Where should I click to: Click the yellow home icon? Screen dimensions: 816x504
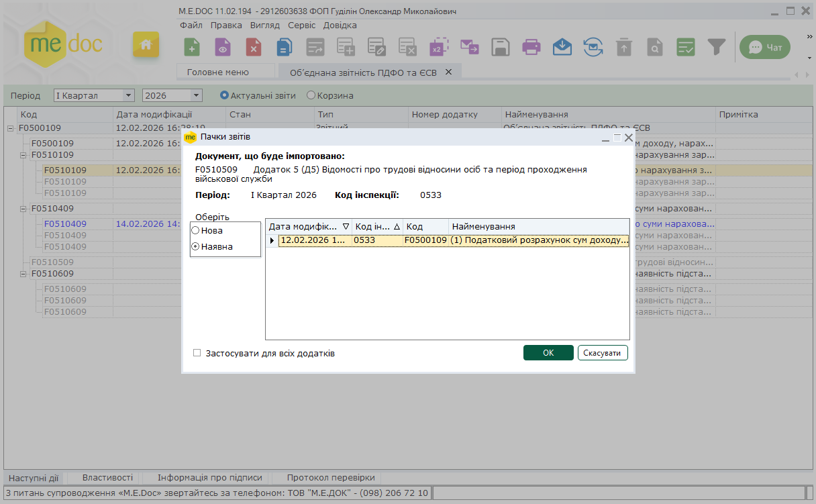coord(146,45)
